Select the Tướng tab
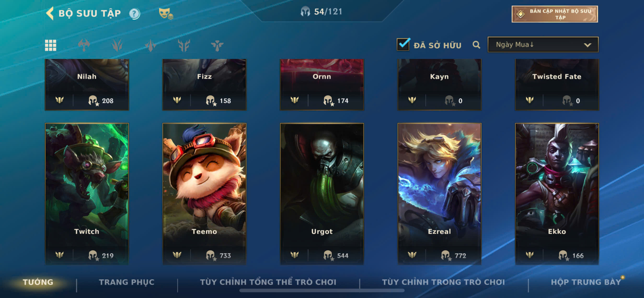 tap(38, 282)
